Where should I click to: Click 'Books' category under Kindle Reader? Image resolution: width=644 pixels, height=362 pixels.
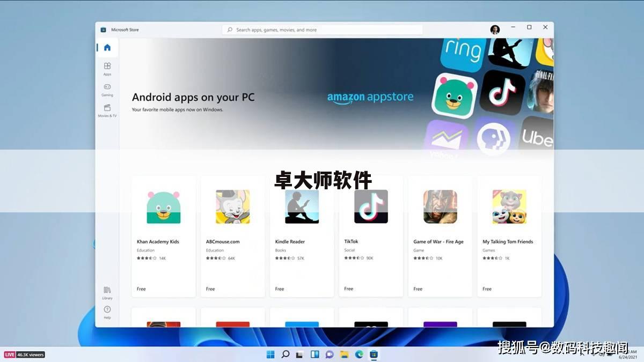(281, 250)
